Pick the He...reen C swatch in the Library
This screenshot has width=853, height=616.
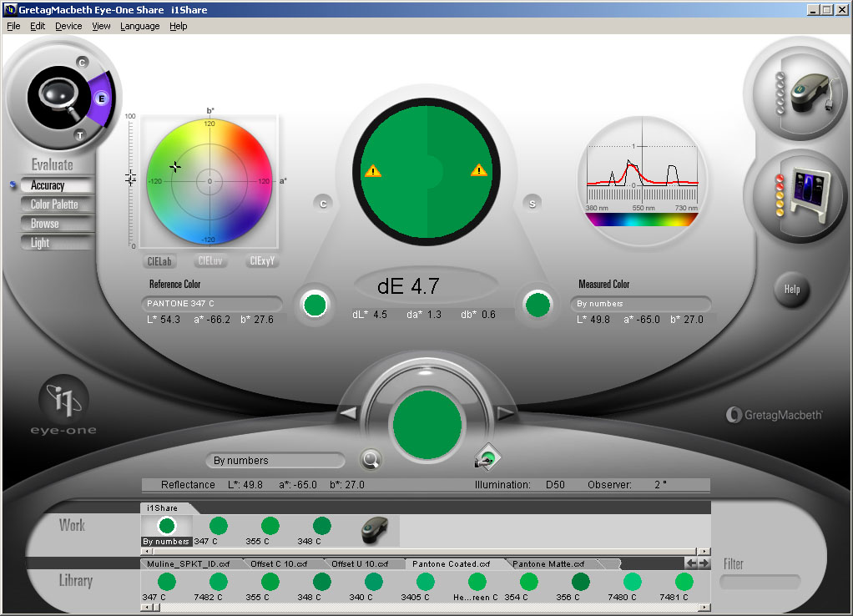pyautogui.click(x=477, y=582)
